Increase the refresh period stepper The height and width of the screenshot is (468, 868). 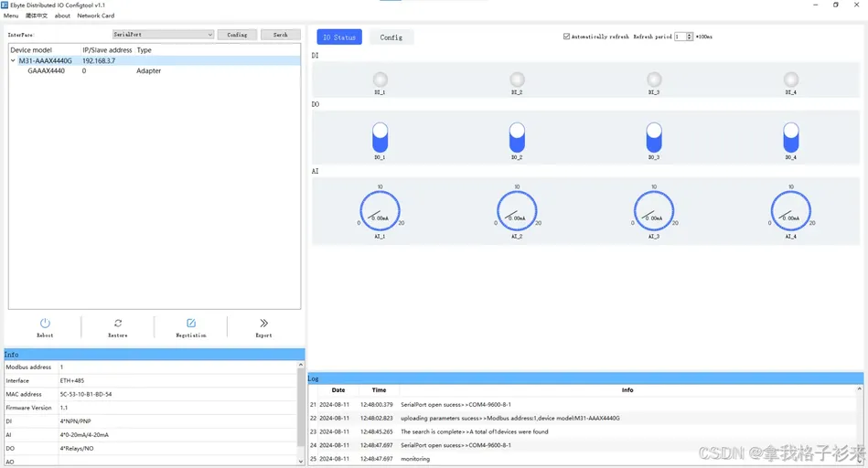tap(690, 35)
